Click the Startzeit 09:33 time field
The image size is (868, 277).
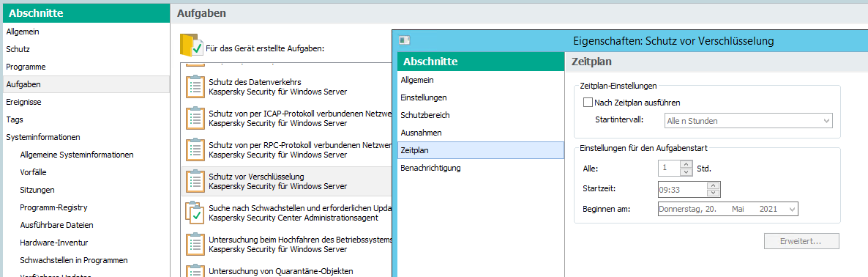coord(683,189)
